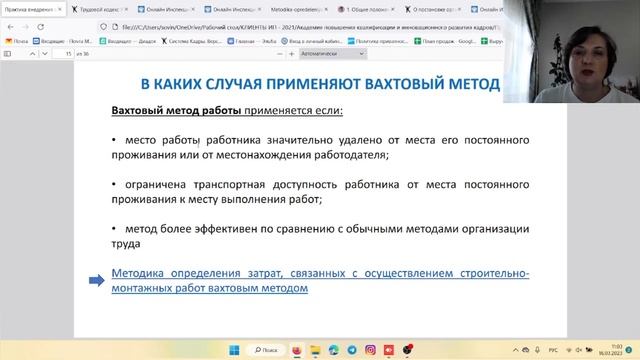Open the Входящие Почта Mail bookmark
Viewport: 640px width, 360px height.
tap(62, 41)
